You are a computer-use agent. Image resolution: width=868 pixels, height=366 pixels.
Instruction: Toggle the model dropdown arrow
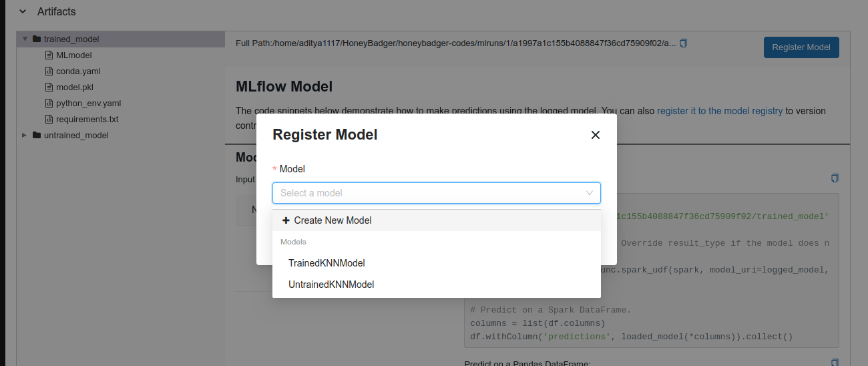pos(590,193)
